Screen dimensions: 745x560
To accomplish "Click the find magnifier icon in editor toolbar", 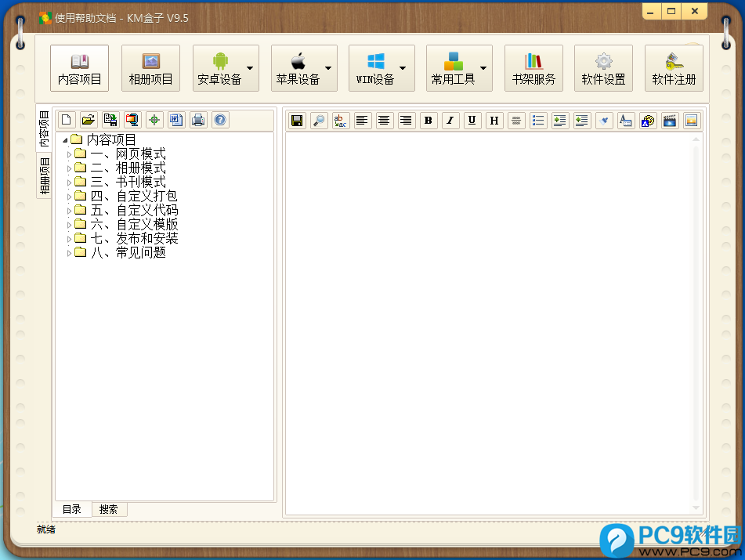I will click(x=319, y=121).
